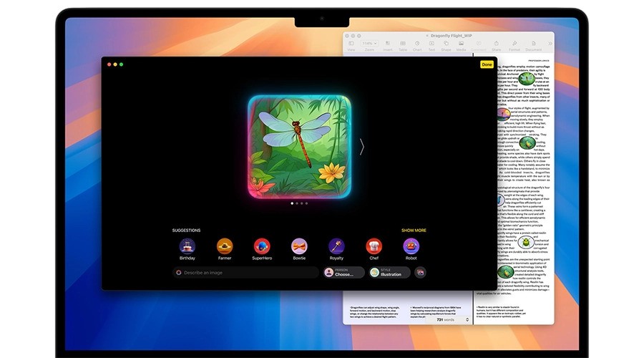Pick the Robot suggestion icon
The height and width of the screenshot is (358, 644).
click(x=411, y=246)
